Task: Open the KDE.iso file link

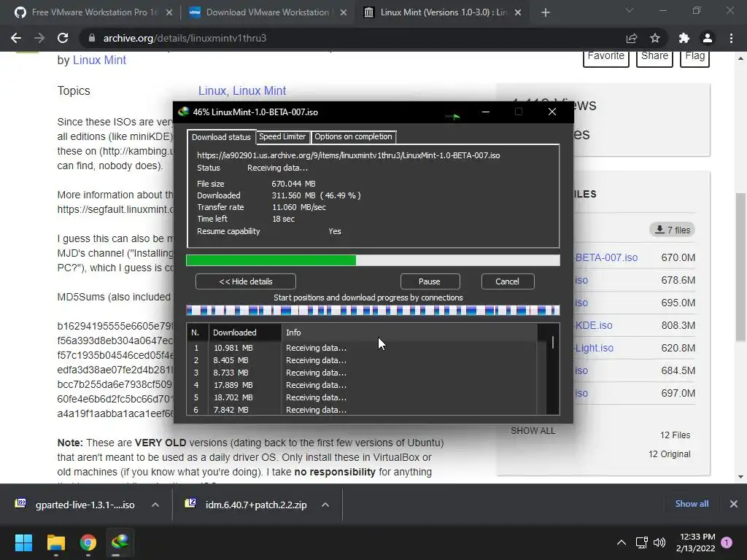Action: pyautogui.click(x=593, y=325)
